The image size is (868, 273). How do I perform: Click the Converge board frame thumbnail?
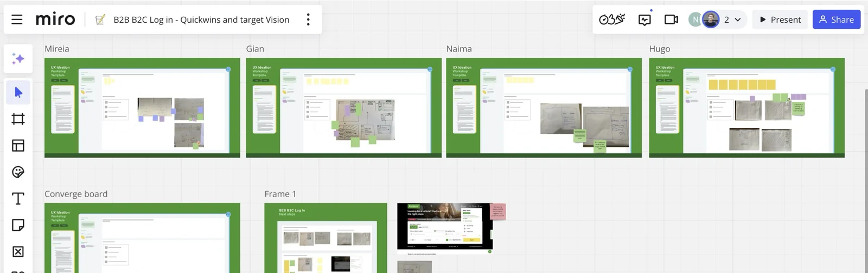click(142, 238)
